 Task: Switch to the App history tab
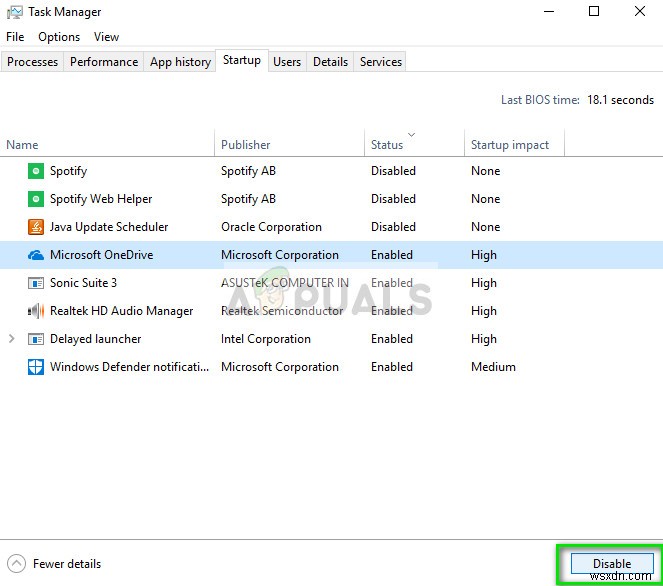tap(181, 62)
